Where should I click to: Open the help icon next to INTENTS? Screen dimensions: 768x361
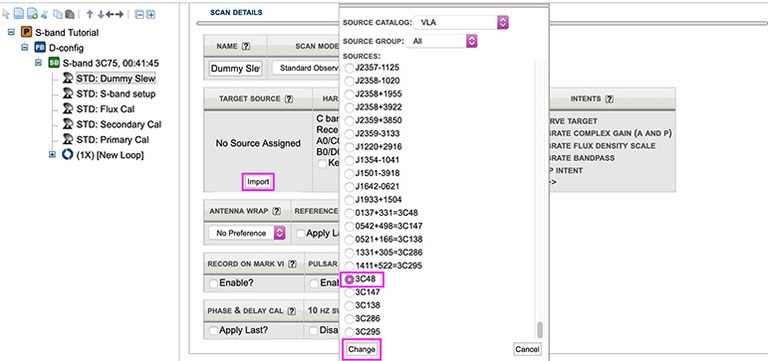pos(609,99)
